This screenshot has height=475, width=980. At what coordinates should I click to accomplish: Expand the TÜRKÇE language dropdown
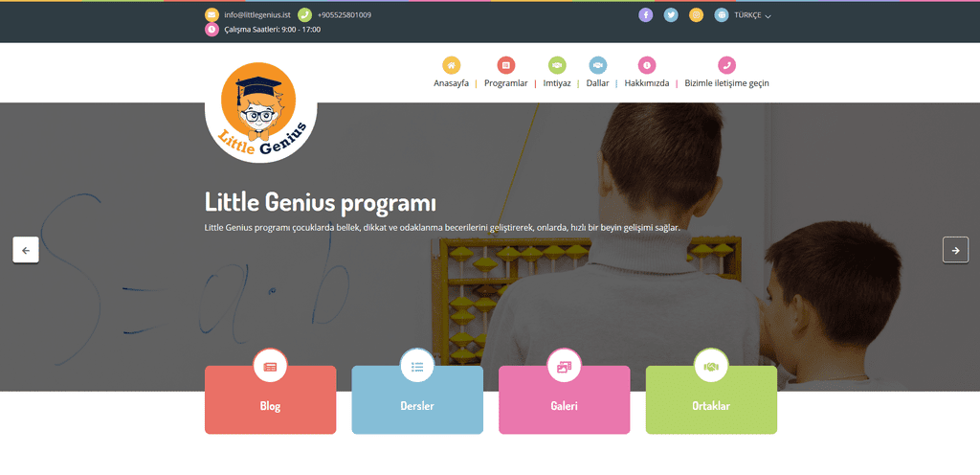(752, 15)
